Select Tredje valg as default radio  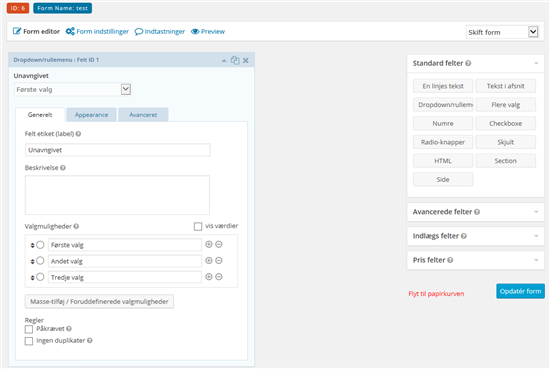point(40,277)
